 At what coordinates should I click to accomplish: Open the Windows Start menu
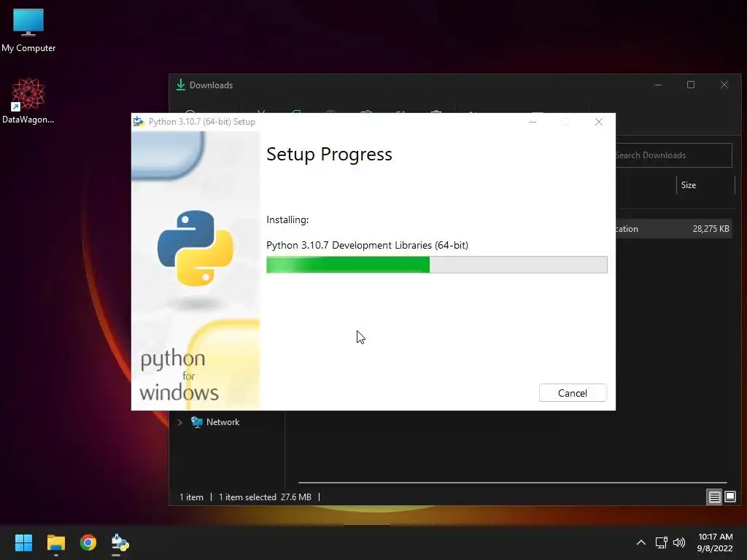tap(23, 542)
